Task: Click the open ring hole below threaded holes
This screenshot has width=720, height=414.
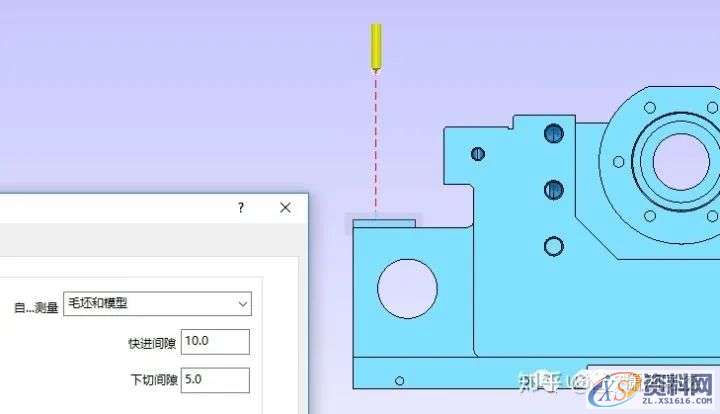Action: (x=553, y=246)
